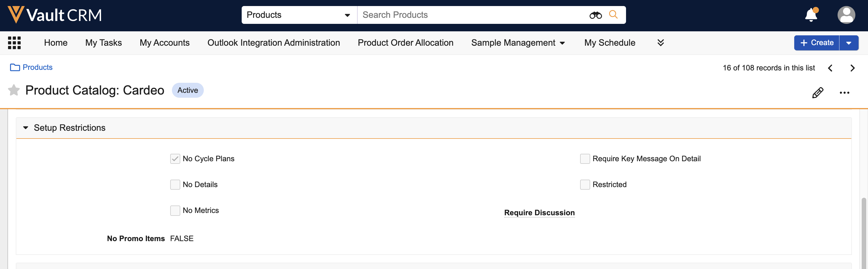Open the app launcher grid icon
Image resolution: width=868 pixels, height=269 pixels.
tap(14, 43)
